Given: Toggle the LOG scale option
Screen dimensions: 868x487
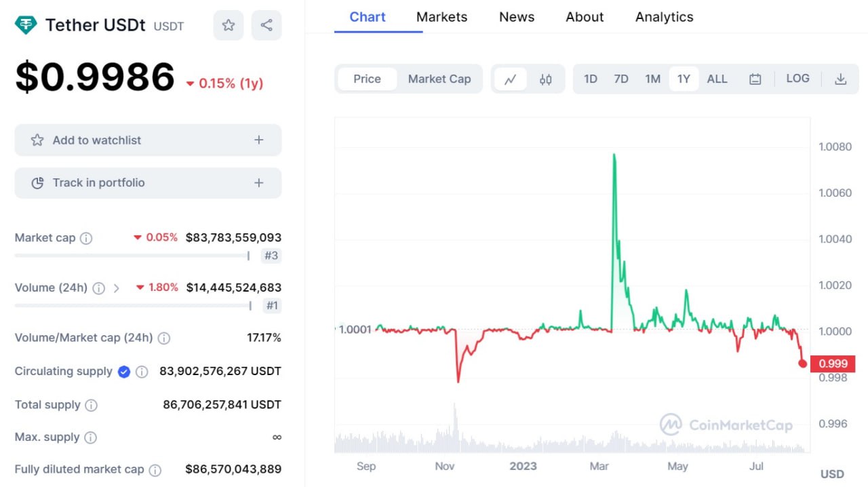Looking at the screenshot, I should (x=797, y=79).
